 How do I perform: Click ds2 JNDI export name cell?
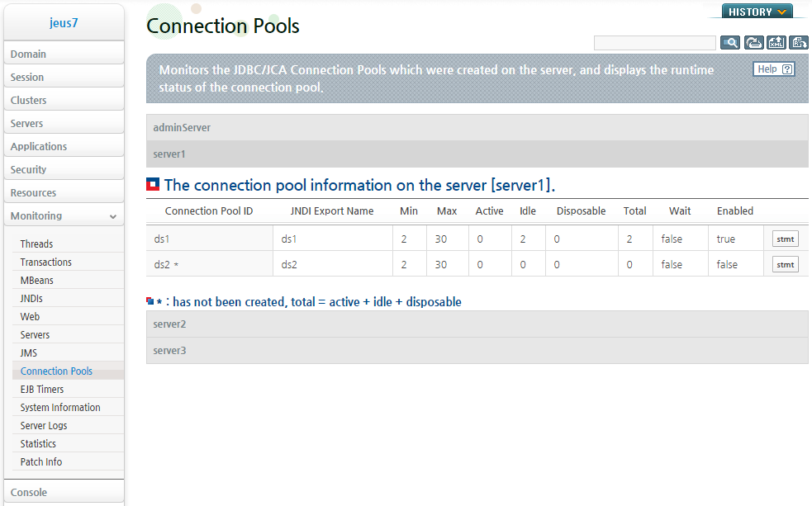(x=333, y=264)
